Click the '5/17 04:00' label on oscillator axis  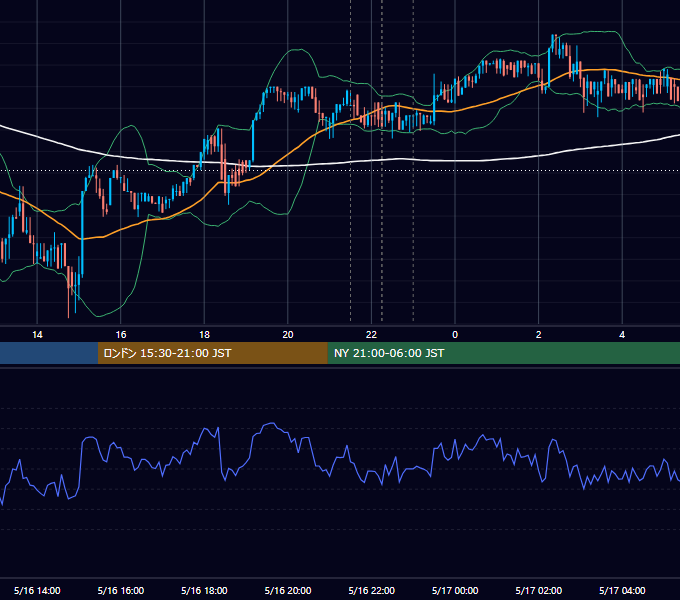(622, 590)
